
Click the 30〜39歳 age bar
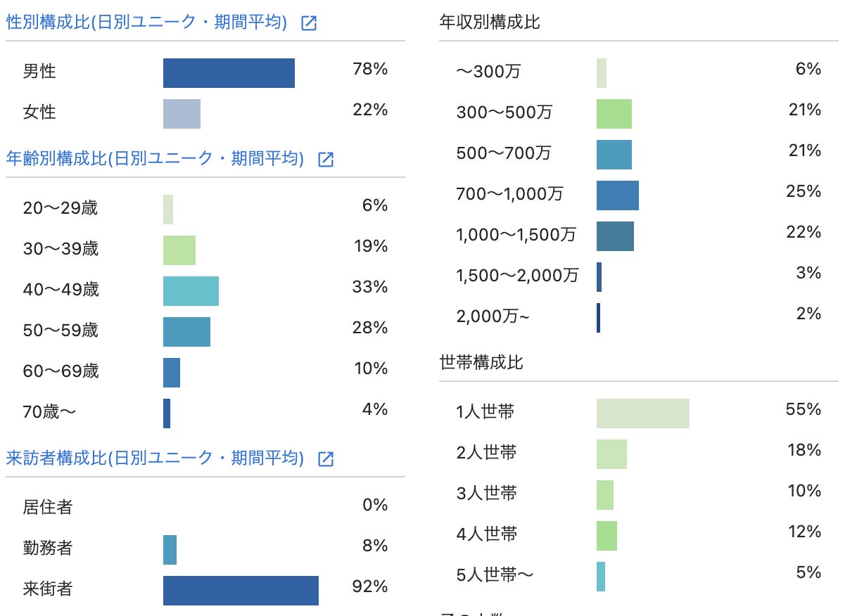click(x=179, y=250)
